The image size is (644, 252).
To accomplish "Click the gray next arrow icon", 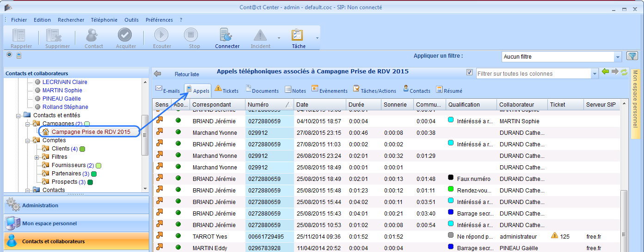I will 615,72.
